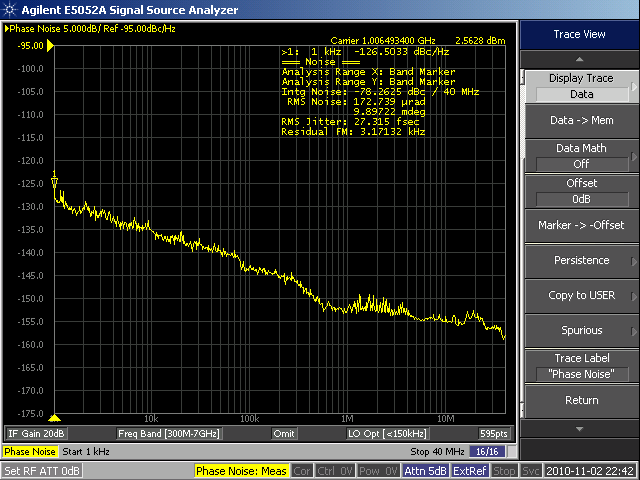
Task: Click the 1M frequency axis label
Action: click(347, 419)
